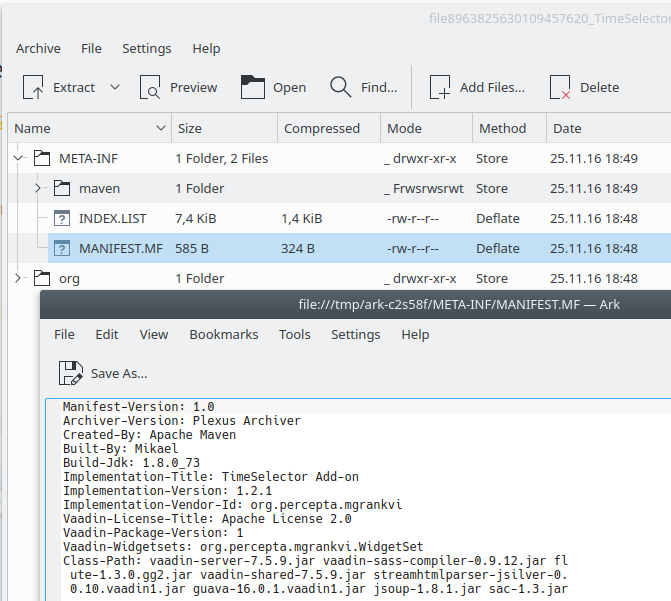The height and width of the screenshot is (601, 671).
Task: Click the maven folder icon
Action: pyautogui.click(x=62, y=188)
